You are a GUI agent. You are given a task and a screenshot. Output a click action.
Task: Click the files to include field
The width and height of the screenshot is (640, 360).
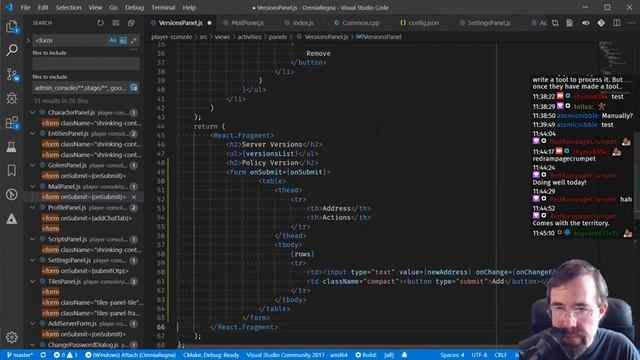tap(86, 64)
